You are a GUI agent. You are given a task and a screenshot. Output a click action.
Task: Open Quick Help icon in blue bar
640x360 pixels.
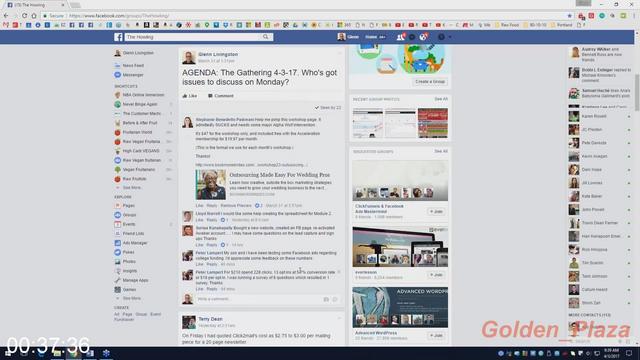[441, 37]
